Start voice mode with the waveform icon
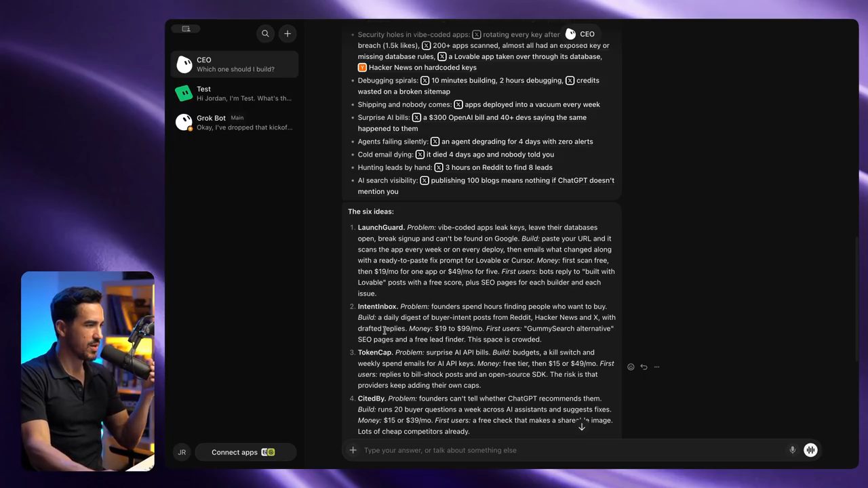The image size is (868, 488). (x=810, y=450)
